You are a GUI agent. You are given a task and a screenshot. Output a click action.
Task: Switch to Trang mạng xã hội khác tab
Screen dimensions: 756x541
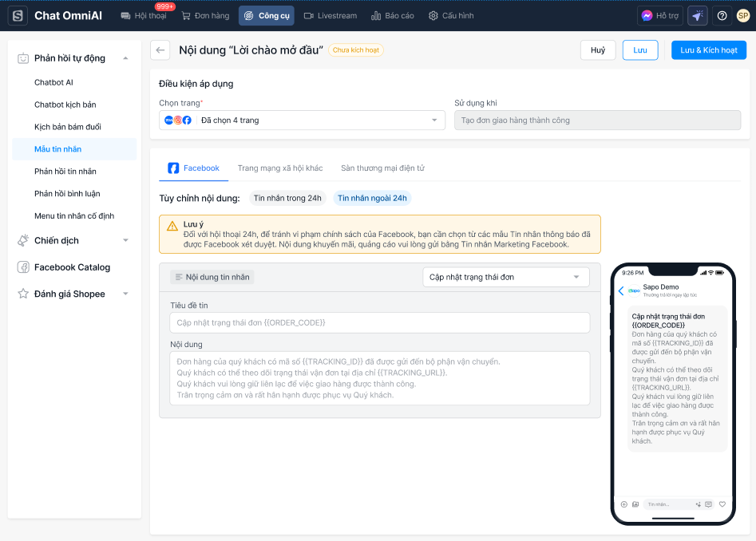(x=280, y=168)
